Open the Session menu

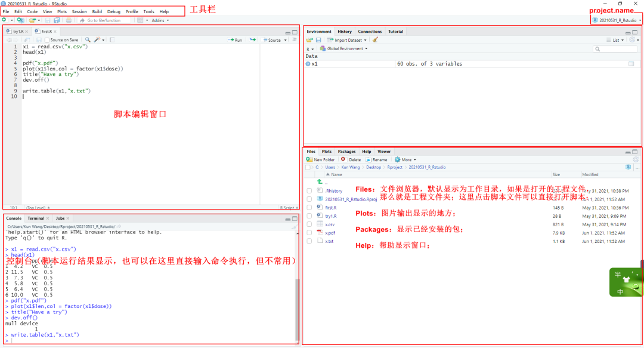pyautogui.click(x=79, y=11)
